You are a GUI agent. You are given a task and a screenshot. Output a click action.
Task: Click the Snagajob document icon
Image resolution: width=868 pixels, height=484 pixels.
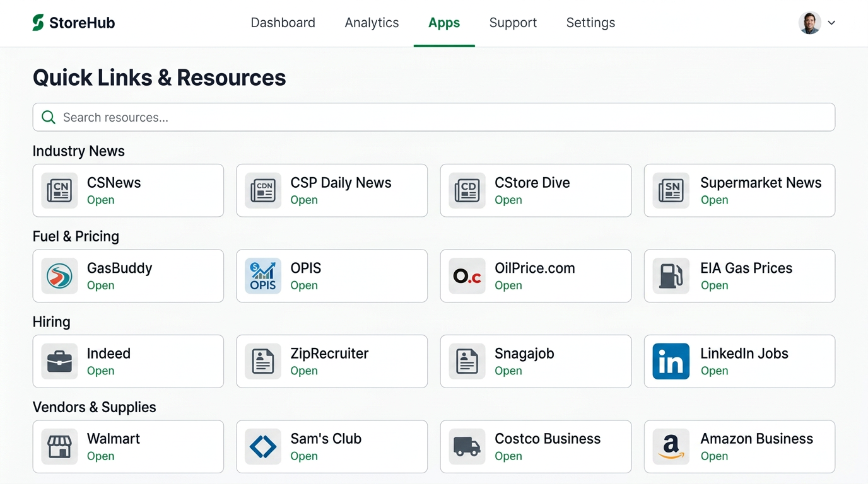pos(467,361)
